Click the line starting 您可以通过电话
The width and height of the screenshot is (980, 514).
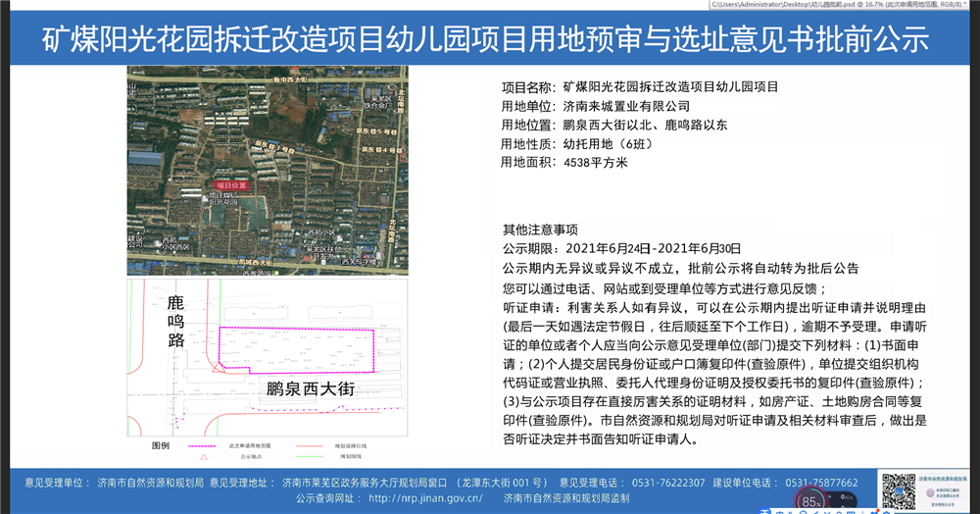(664, 288)
